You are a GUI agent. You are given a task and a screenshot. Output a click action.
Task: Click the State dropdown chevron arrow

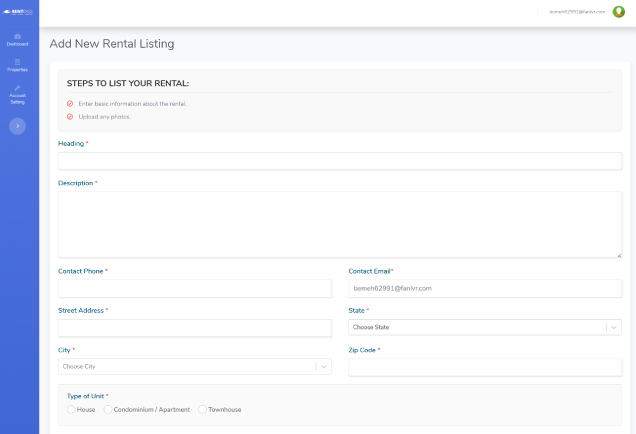(x=614, y=327)
